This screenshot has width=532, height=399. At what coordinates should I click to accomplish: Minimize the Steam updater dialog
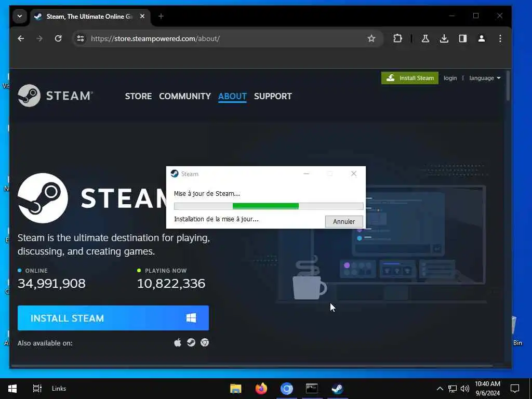point(307,174)
